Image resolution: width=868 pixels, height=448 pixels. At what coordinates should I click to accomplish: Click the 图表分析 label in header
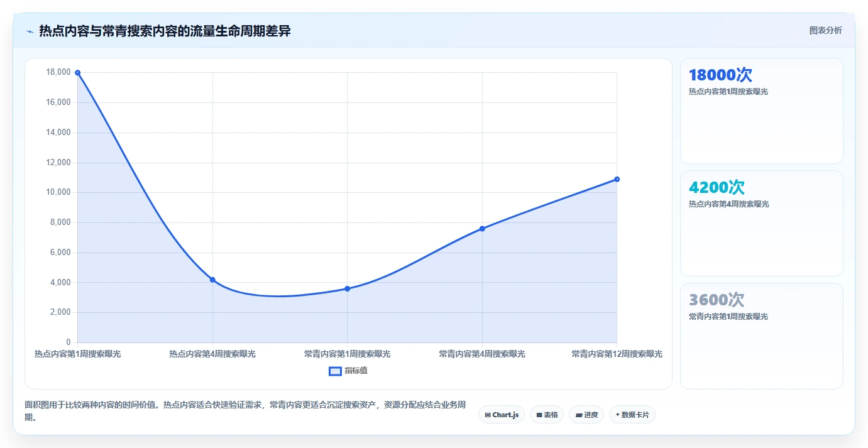pos(825,31)
